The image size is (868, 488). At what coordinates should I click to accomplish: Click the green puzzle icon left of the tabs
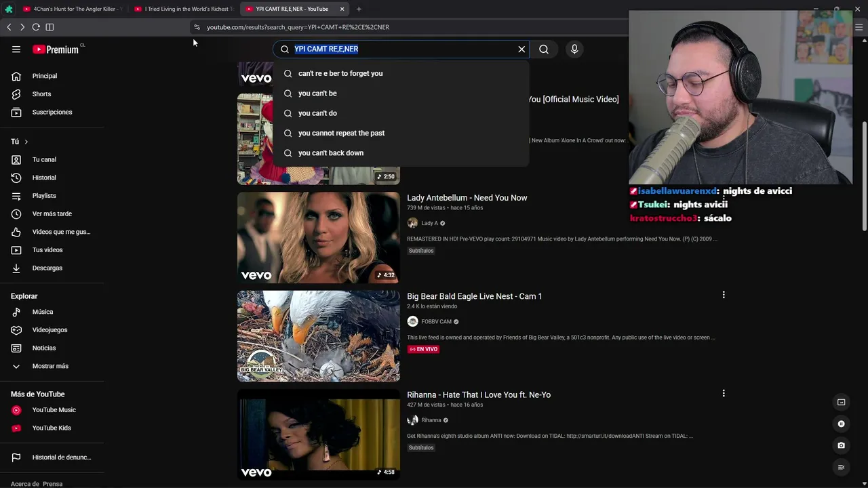pyautogui.click(x=8, y=9)
